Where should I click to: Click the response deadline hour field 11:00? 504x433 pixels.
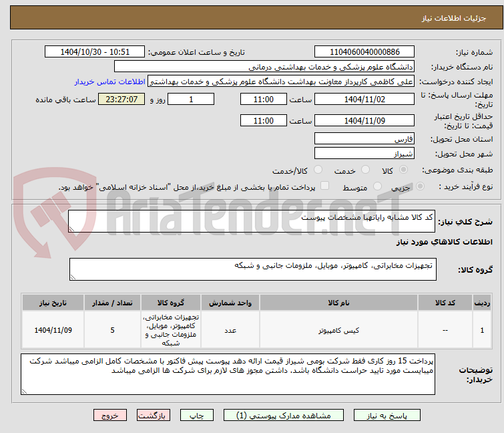point(263,99)
